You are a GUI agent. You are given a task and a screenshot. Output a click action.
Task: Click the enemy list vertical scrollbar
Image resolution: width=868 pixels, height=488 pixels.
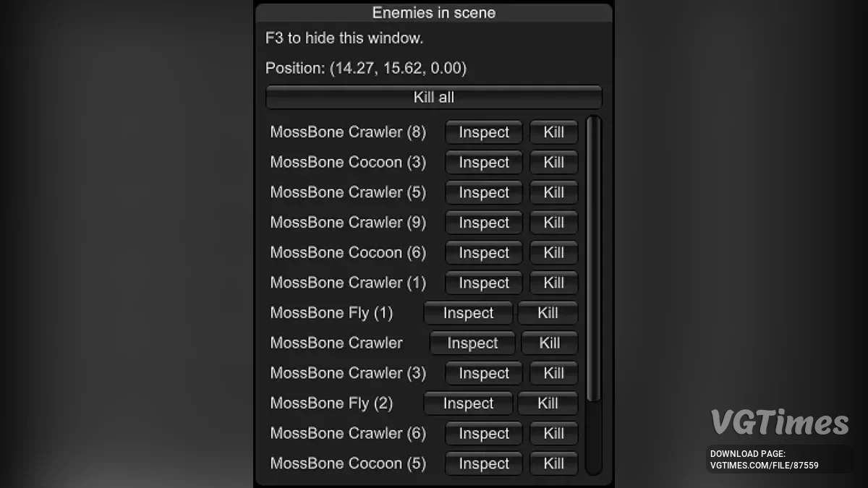coord(594,260)
